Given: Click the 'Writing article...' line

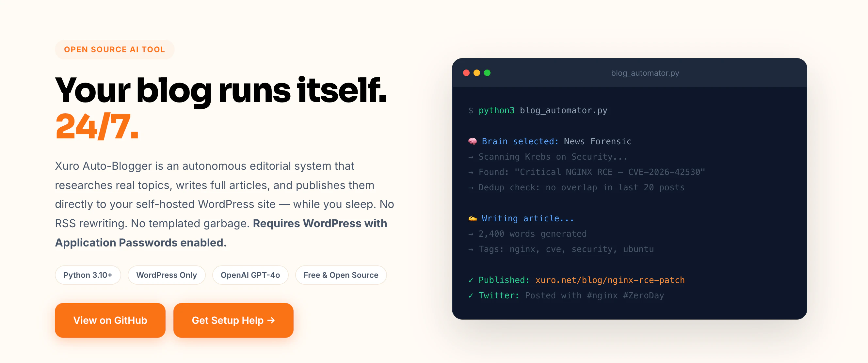Looking at the screenshot, I should click(521, 218).
